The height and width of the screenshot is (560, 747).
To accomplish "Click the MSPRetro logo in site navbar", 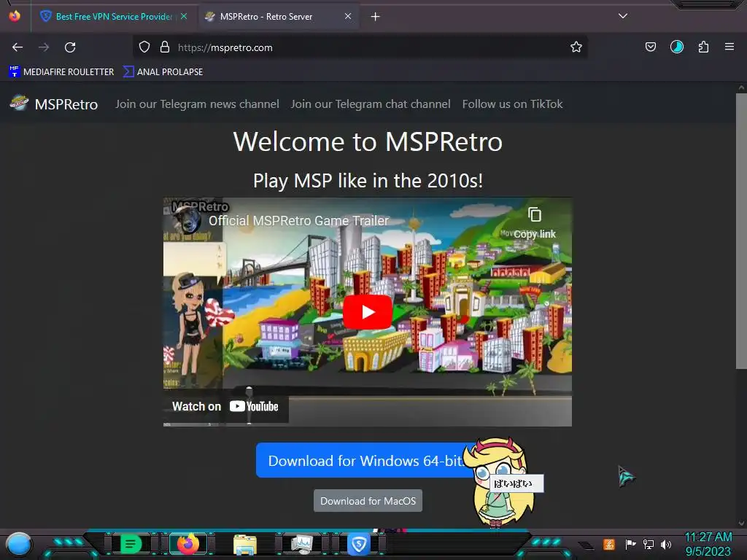I will click(20, 103).
